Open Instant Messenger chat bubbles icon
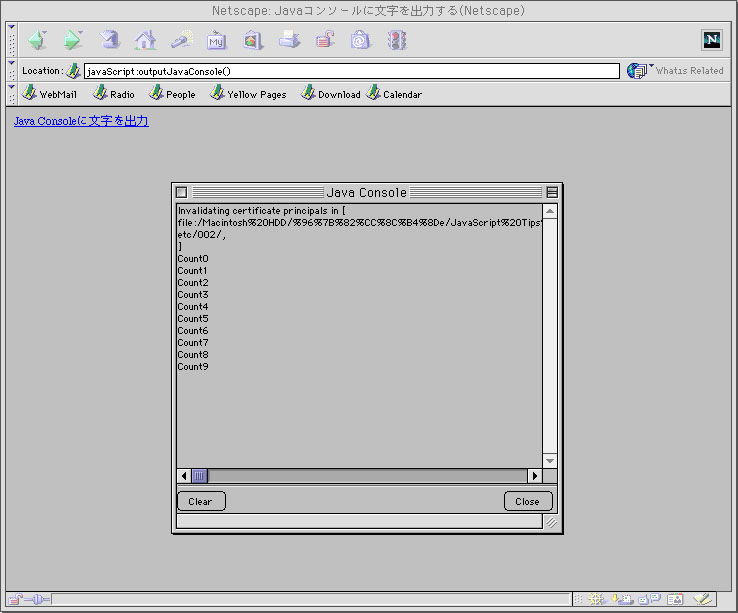738x613 pixels. click(x=650, y=599)
